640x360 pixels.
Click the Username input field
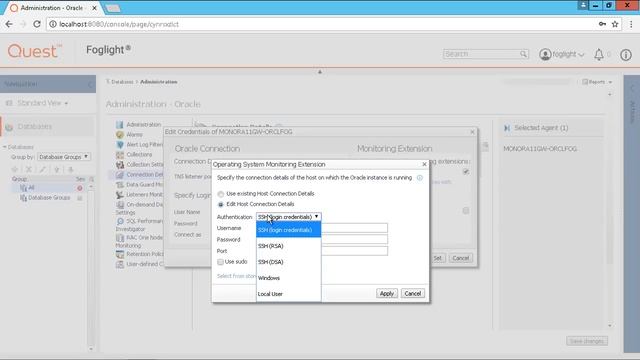pos(354,228)
